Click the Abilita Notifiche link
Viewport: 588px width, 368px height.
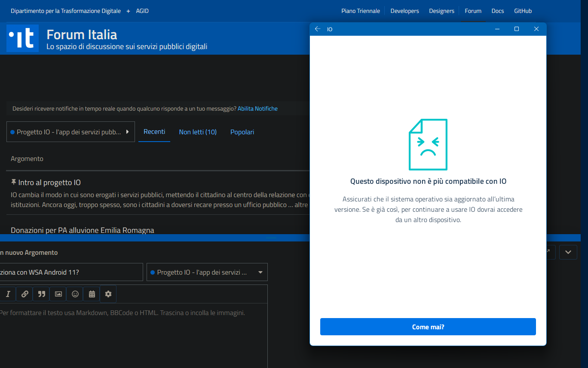click(x=257, y=108)
